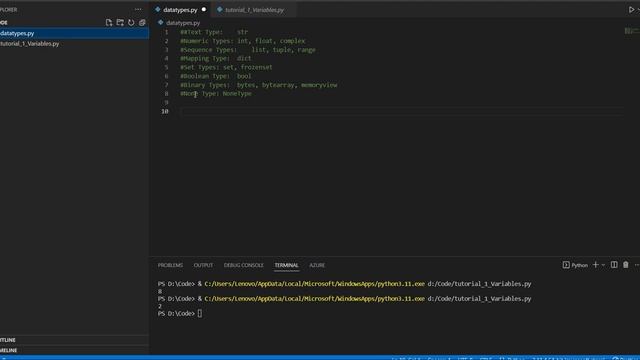Refresh the Explorer file list
This screenshot has width=640, height=360.
pyautogui.click(x=131, y=22)
